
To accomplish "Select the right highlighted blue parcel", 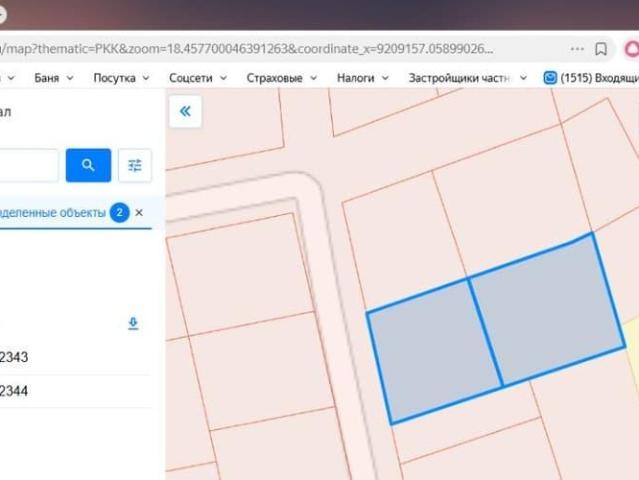I will [x=547, y=310].
